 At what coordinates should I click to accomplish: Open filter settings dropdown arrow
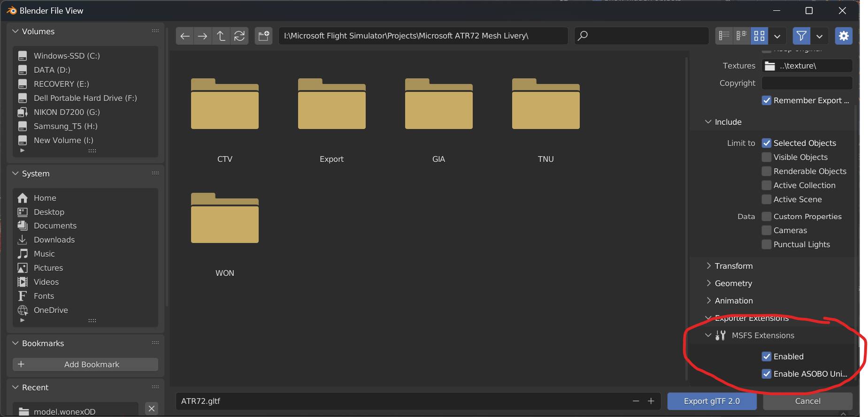click(819, 36)
